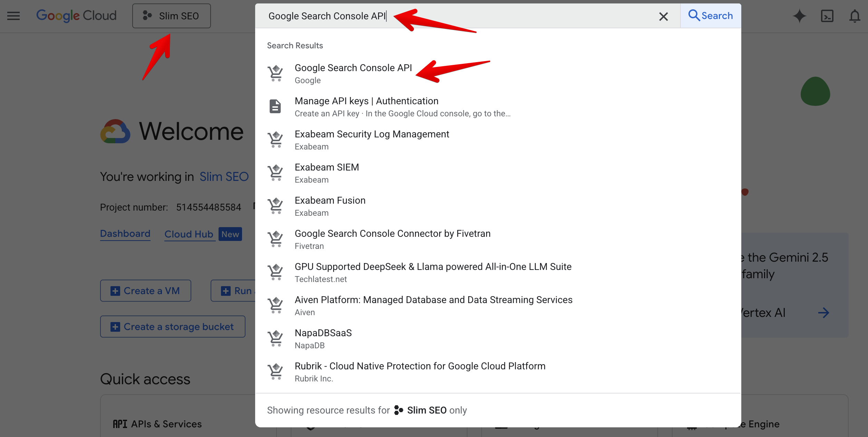Click the Create a storage bucket button

173,327
